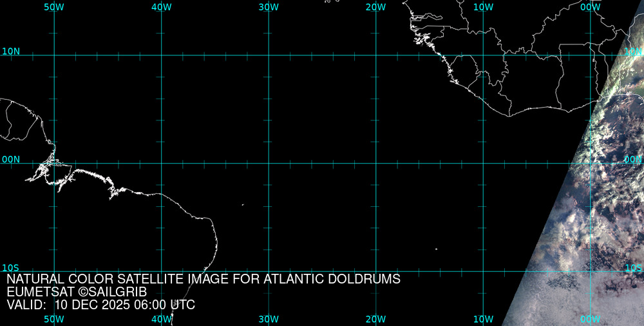
Task: Click the grid intersection of 40W and 10N
Action: [161, 55]
